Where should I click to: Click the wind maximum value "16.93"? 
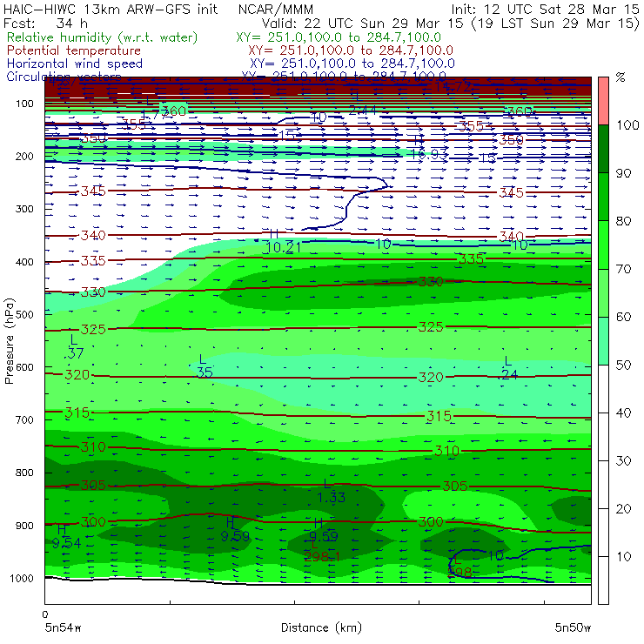pos(429,154)
